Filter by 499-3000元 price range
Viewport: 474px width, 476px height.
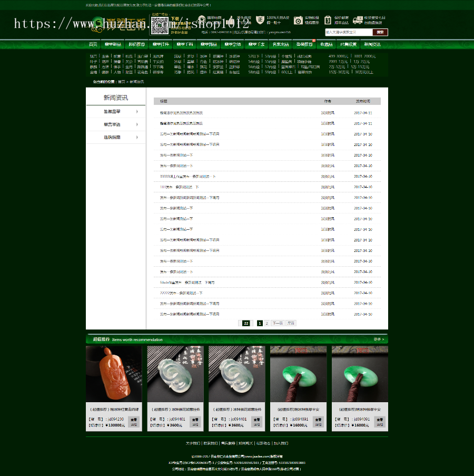[x=338, y=56]
